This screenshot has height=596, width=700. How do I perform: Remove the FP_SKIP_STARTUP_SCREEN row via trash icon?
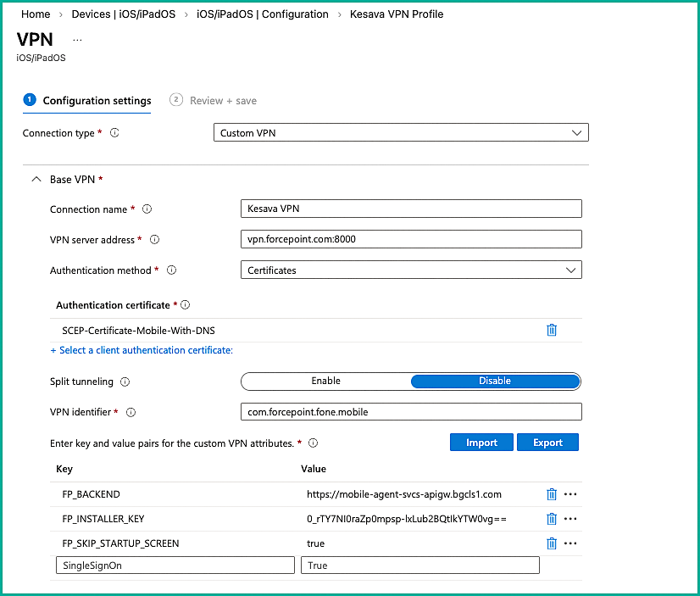click(x=552, y=543)
